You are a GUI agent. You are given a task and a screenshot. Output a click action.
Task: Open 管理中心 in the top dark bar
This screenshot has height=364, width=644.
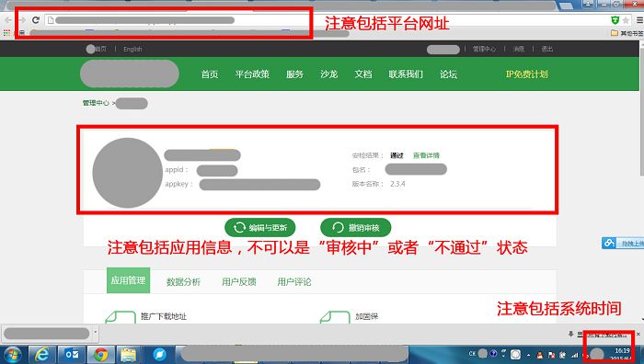coord(484,49)
